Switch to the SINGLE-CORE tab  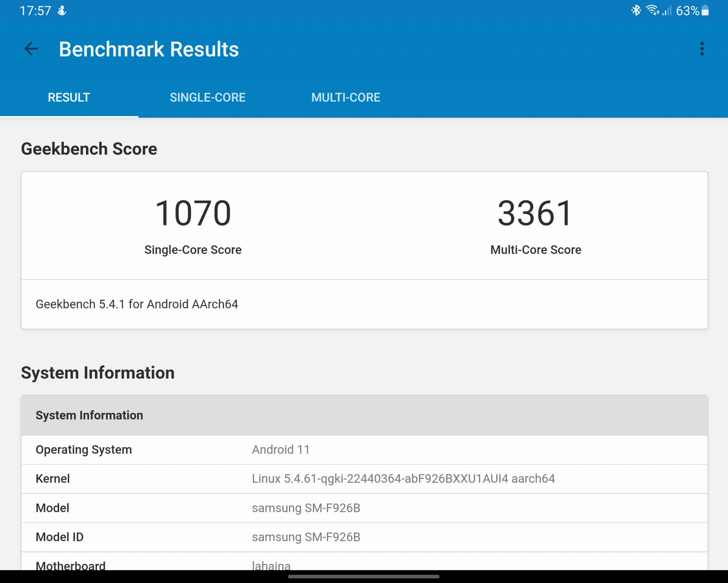(x=208, y=97)
